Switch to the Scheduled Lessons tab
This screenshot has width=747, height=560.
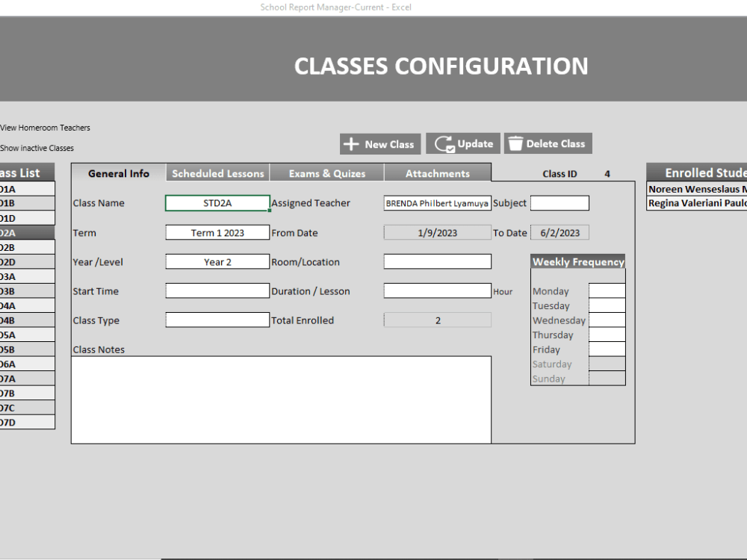[x=217, y=172]
